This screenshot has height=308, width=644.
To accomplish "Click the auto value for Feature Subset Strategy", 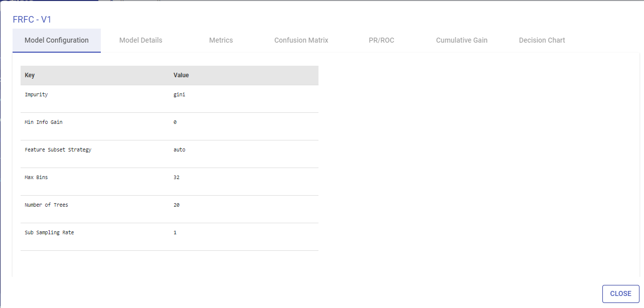I will (x=179, y=149).
